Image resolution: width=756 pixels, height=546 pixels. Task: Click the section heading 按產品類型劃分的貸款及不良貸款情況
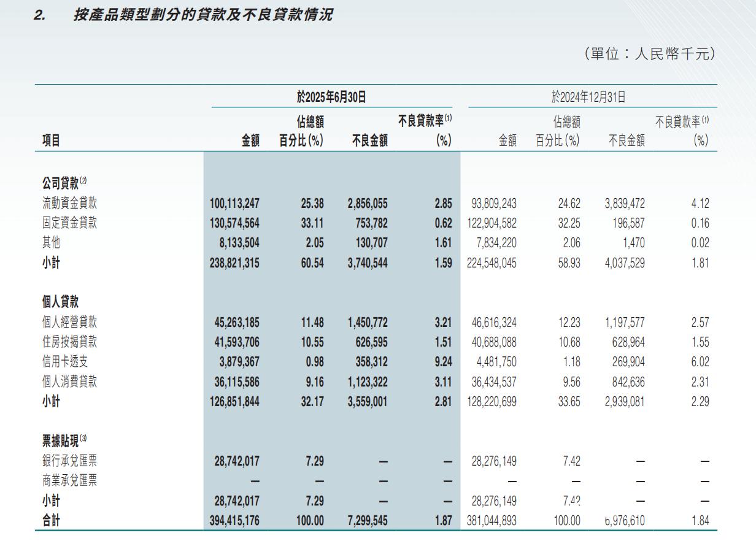coord(202,15)
